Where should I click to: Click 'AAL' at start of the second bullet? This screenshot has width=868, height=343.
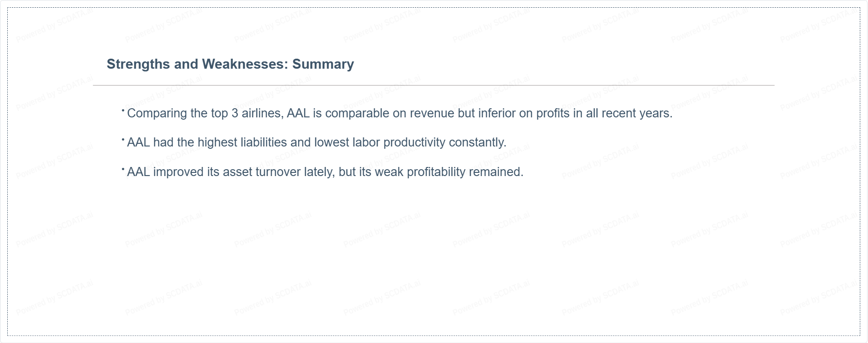coord(138,142)
